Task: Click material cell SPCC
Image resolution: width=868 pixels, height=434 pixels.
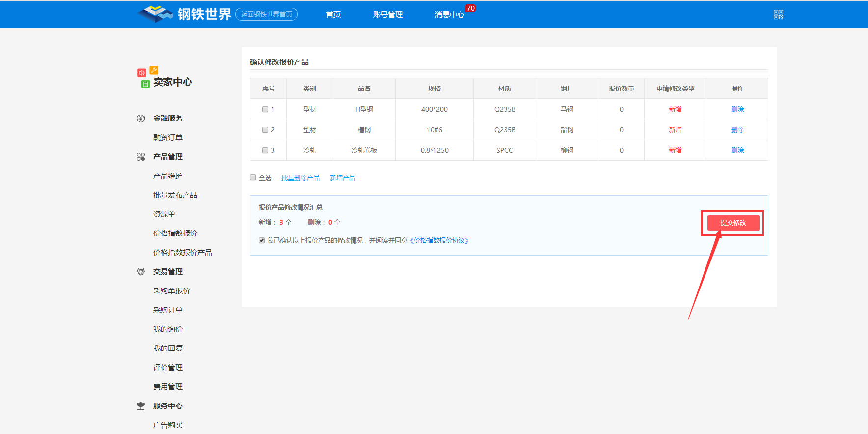Action: point(505,150)
